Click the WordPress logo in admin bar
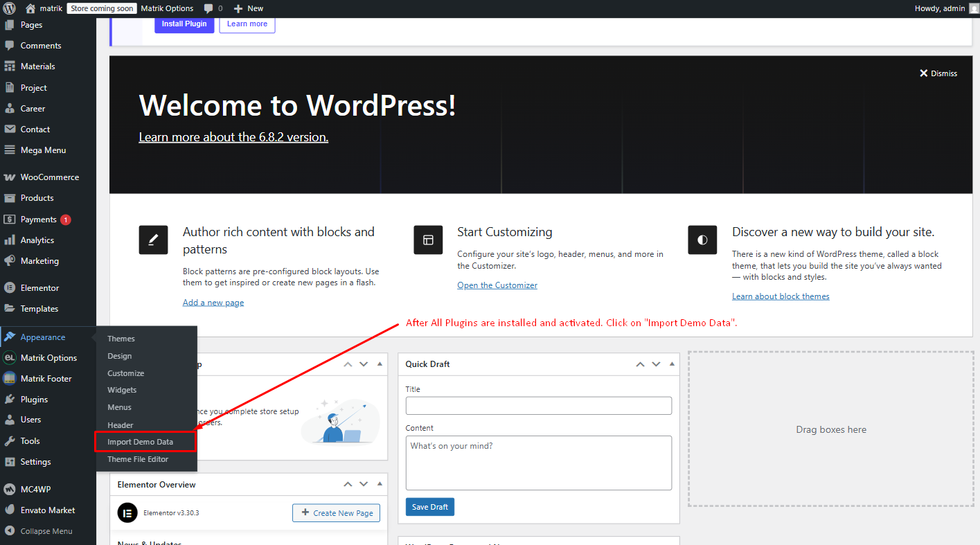This screenshot has width=980, height=545. (9, 8)
